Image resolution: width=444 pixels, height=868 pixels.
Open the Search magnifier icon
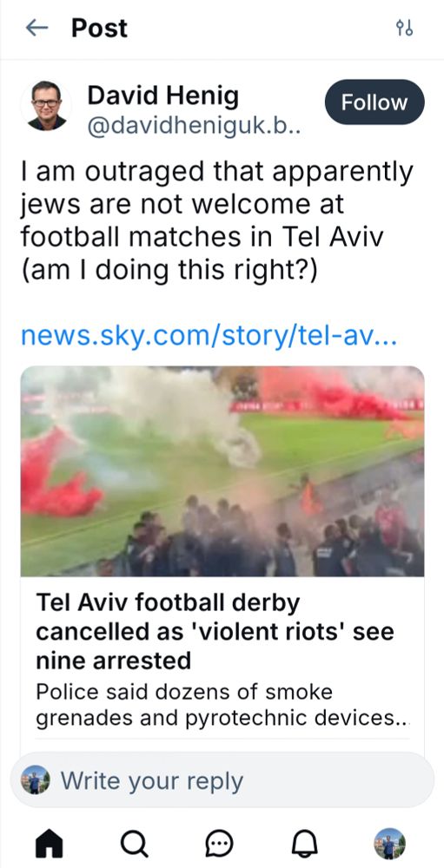134,845
